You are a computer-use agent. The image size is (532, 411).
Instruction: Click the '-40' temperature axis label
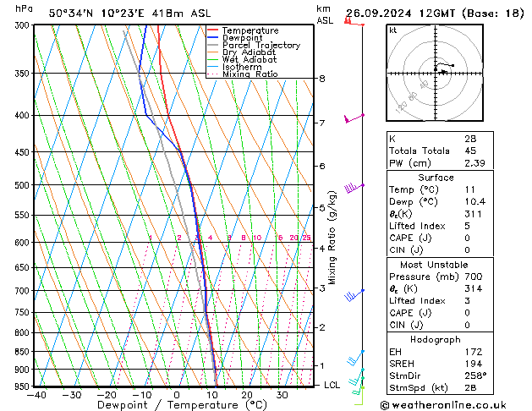click(36, 395)
